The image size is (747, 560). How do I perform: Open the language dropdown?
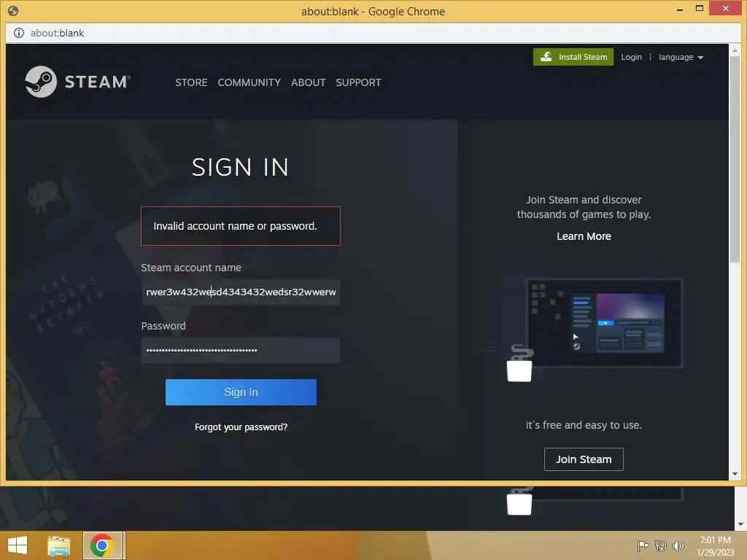coord(681,57)
